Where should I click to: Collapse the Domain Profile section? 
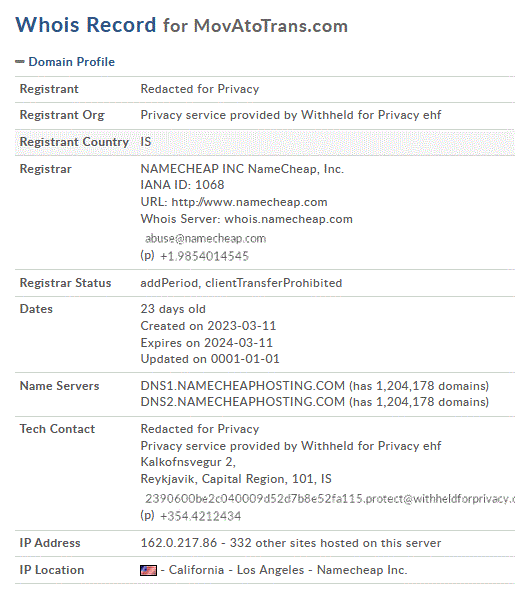[20, 62]
